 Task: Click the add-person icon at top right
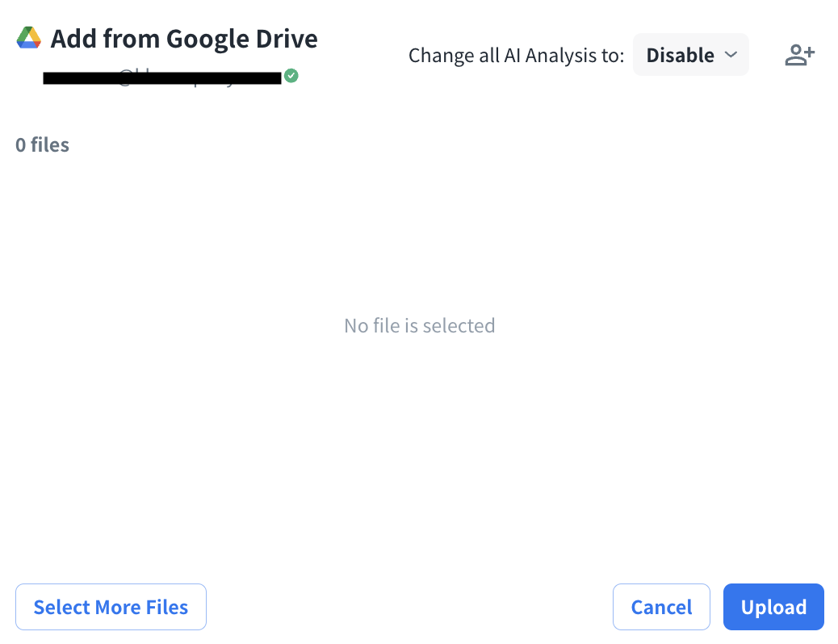pyautogui.click(x=799, y=55)
